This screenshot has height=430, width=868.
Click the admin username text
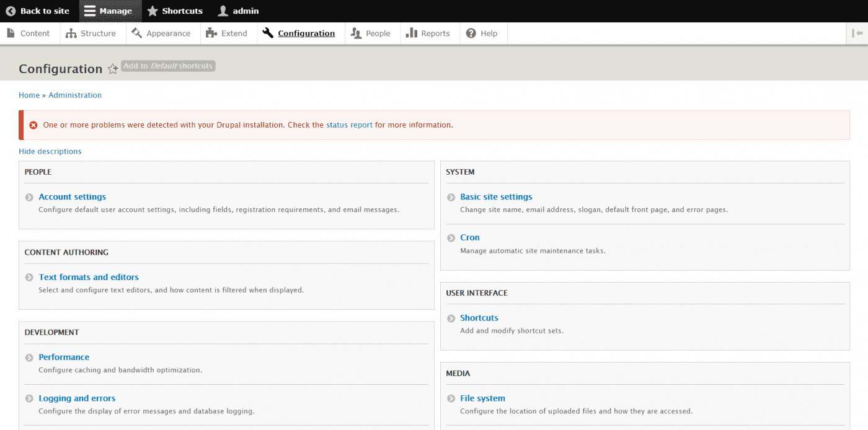coord(246,11)
